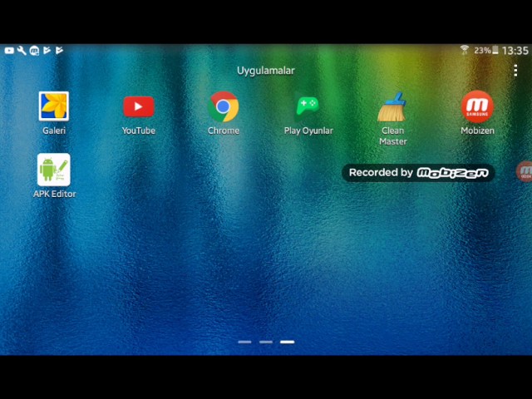Tap the Uygulamalar title text
This screenshot has width=532, height=399.
pos(266,71)
